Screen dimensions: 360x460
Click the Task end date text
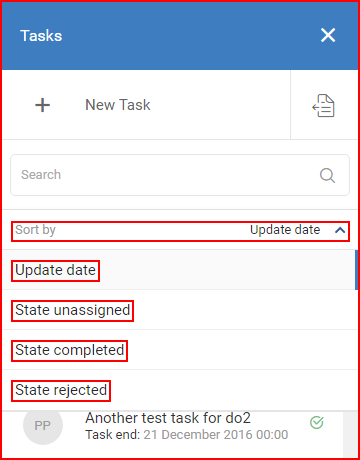pos(187,435)
